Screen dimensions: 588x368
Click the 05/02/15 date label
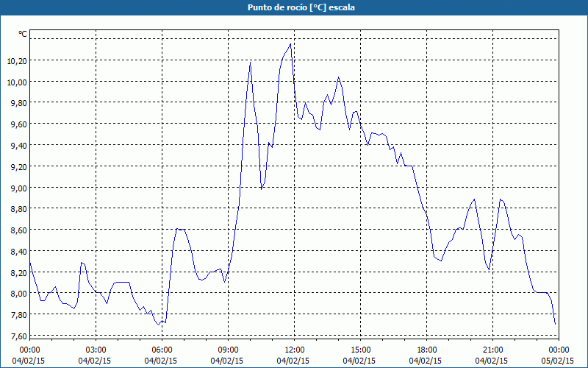click(x=557, y=361)
